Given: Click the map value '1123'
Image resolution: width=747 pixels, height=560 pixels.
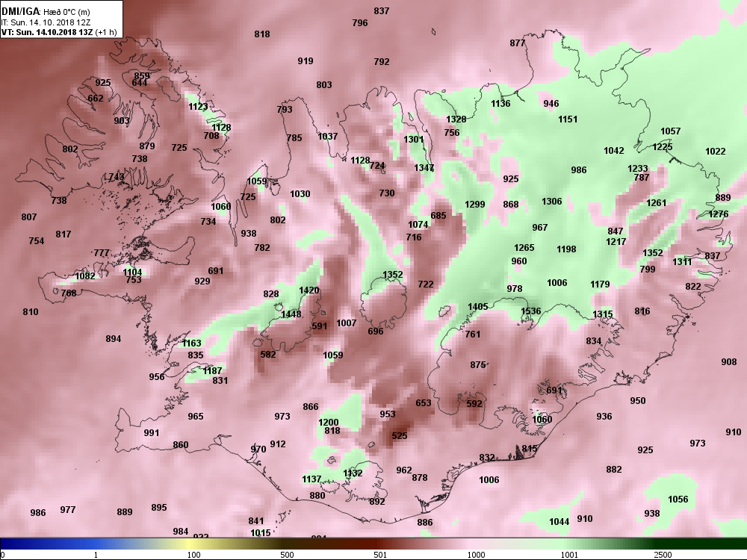Looking at the screenshot, I should (x=198, y=106).
